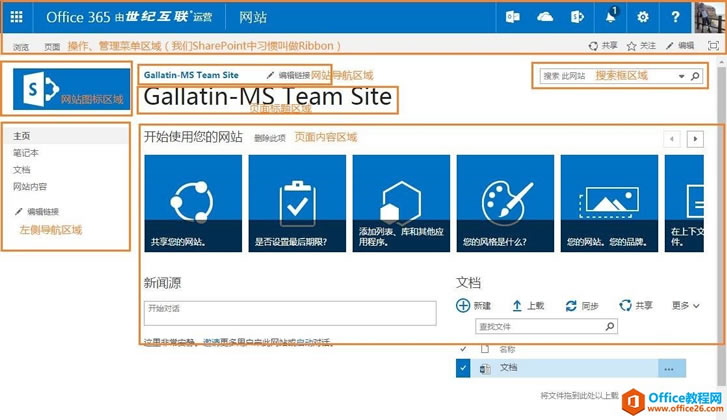
Task: Go to next getting-started tile
Action: [695, 139]
